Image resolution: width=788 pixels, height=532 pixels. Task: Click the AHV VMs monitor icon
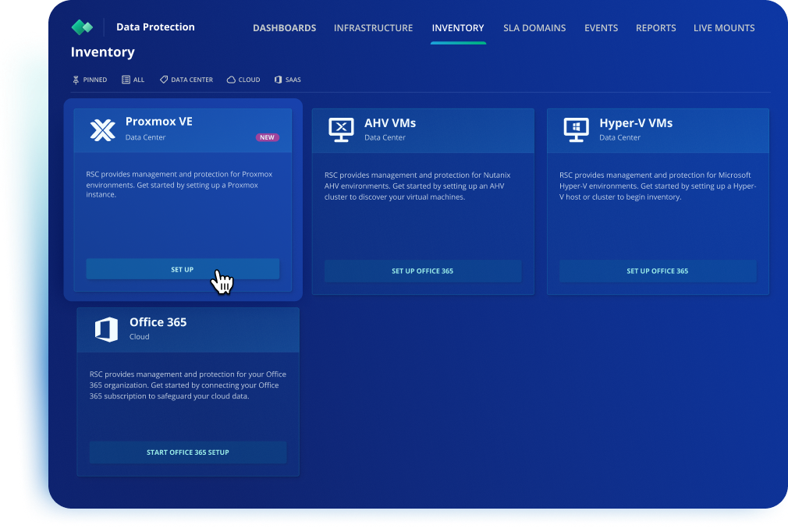pos(339,129)
